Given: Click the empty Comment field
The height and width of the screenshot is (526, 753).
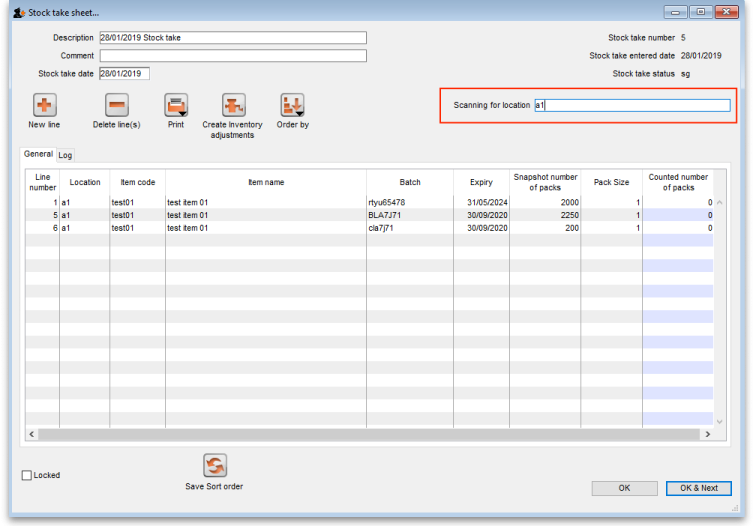Looking at the screenshot, I should tap(232, 56).
